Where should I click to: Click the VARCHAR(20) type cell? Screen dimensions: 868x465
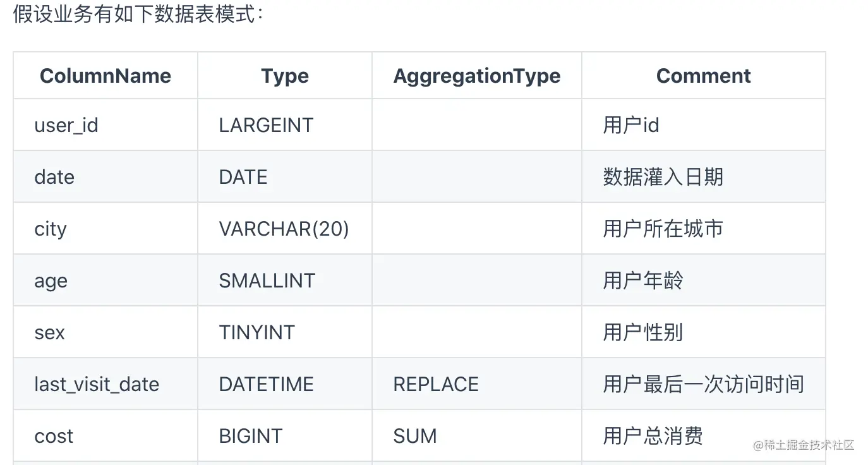285,229
